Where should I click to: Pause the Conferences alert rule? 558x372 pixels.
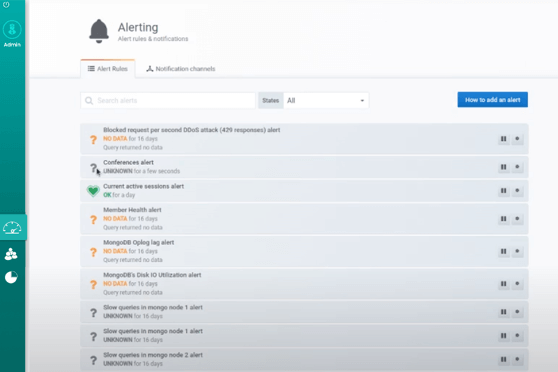(504, 167)
